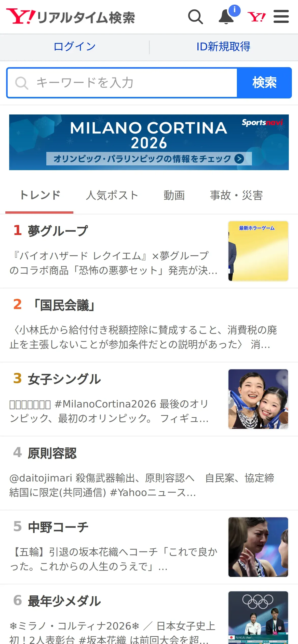Open the 女子シングル skaters thumbnail
The image size is (298, 644).
pyautogui.click(x=258, y=399)
